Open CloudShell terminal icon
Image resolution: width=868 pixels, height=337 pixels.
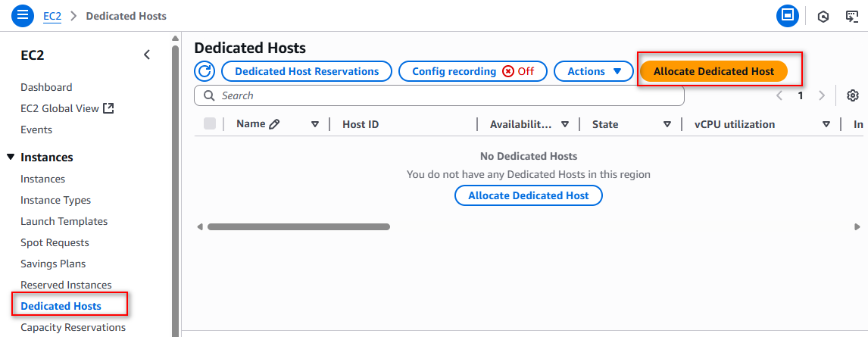coord(852,17)
